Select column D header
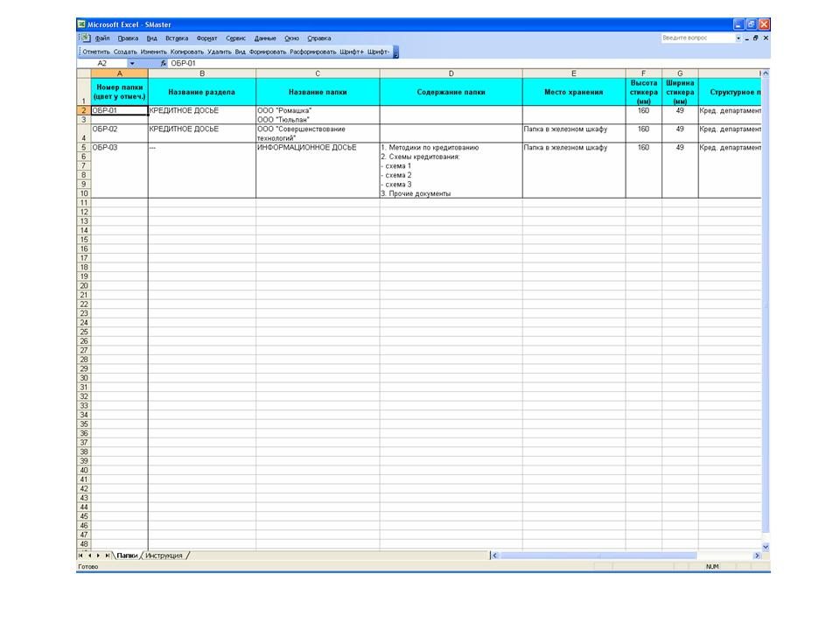840x630 pixels. point(451,73)
